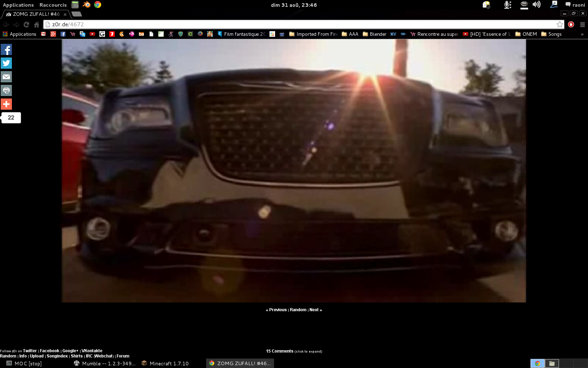Open the Chrome hamburger menu
This screenshot has width=588, height=368.
tap(582, 25)
